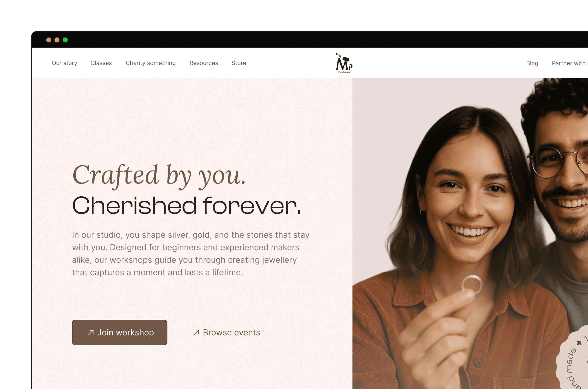Click the star icon on round badge
588x389 pixels.
579,343
